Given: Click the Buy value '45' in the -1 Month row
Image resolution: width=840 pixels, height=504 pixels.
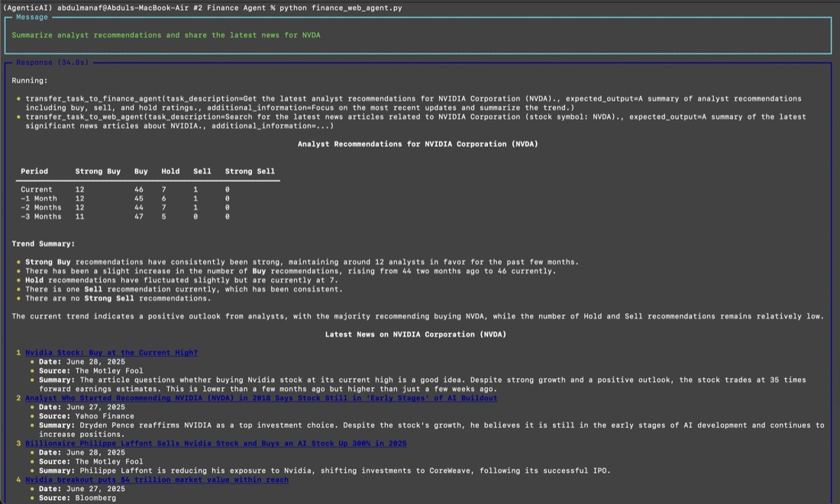Looking at the screenshot, I should pyautogui.click(x=139, y=199).
